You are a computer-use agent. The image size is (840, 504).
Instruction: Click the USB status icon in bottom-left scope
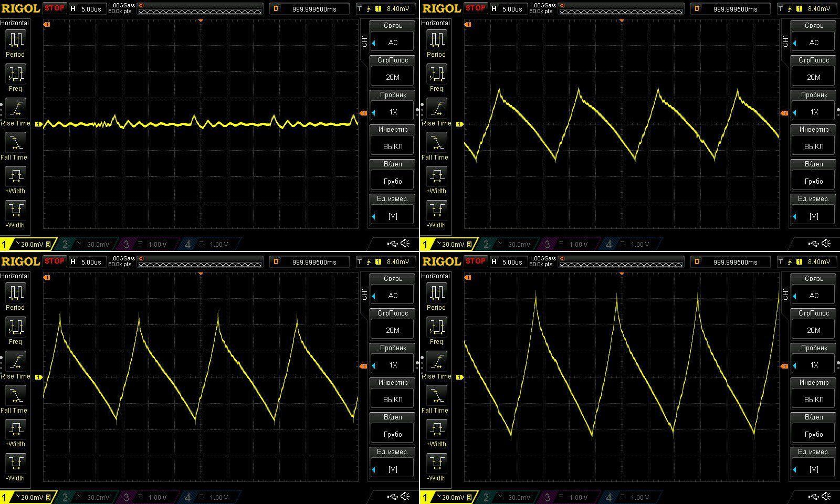392,497
